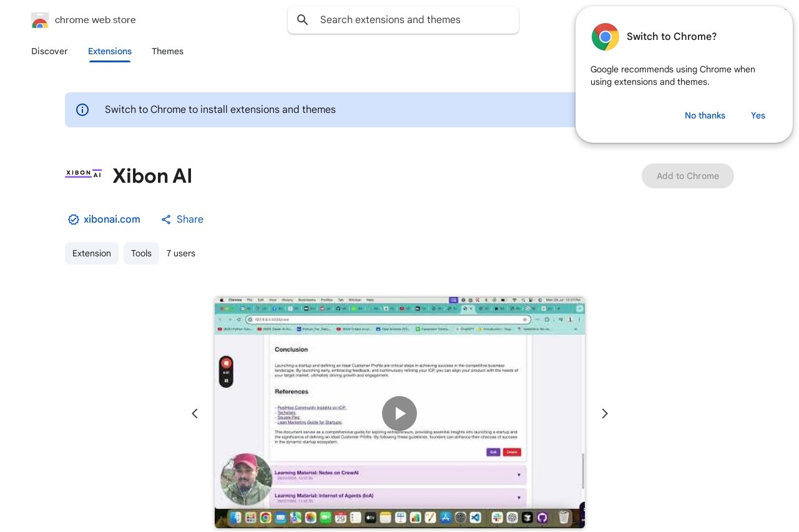This screenshot has height=532, width=799.
Task: Switch to the Themes tab
Action: click(167, 51)
